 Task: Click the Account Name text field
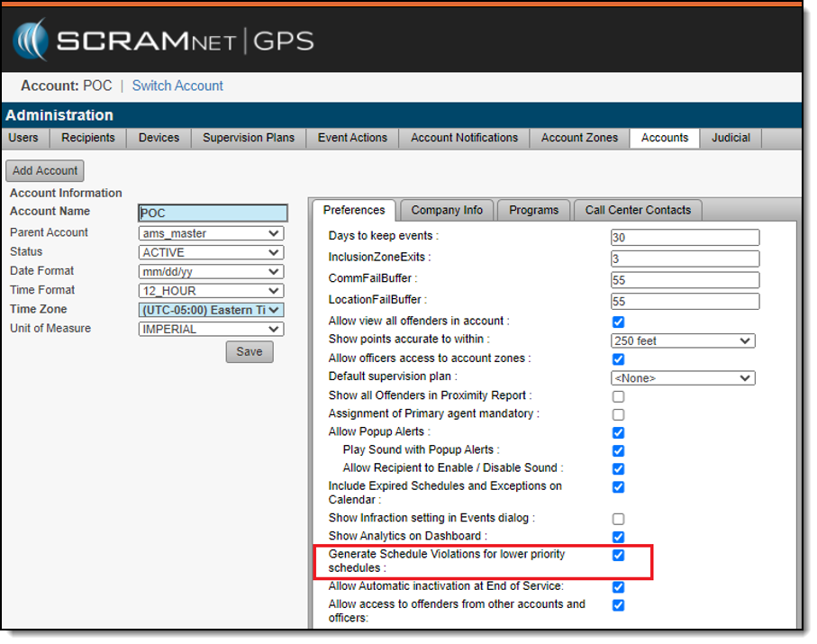click(x=213, y=213)
